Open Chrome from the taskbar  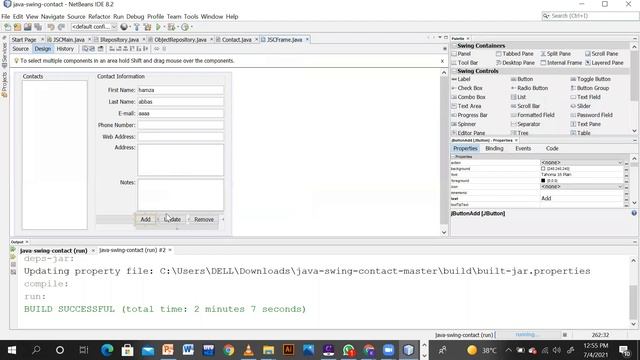(x=229, y=350)
